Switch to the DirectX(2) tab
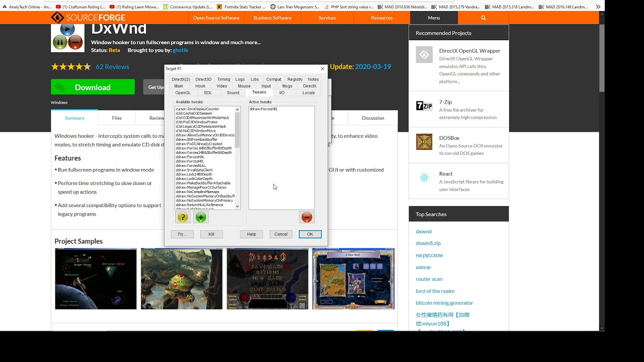The height and width of the screenshot is (362, 644). (x=181, y=79)
